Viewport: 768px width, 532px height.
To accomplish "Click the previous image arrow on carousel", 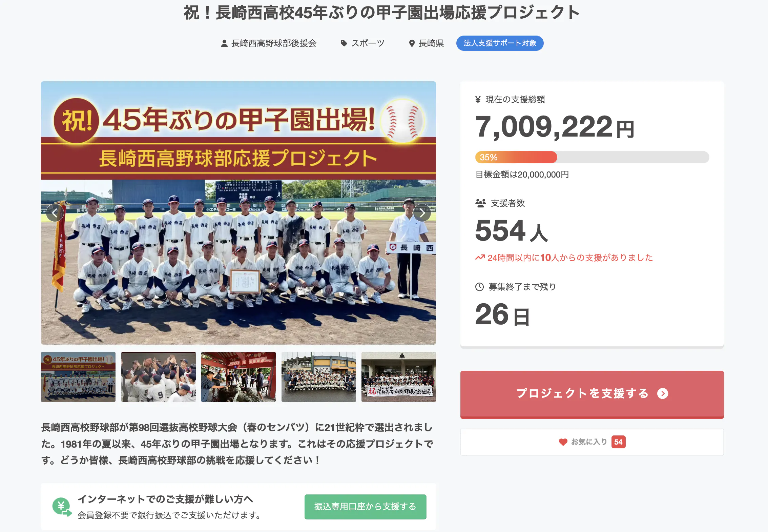I will click(x=55, y=213).
